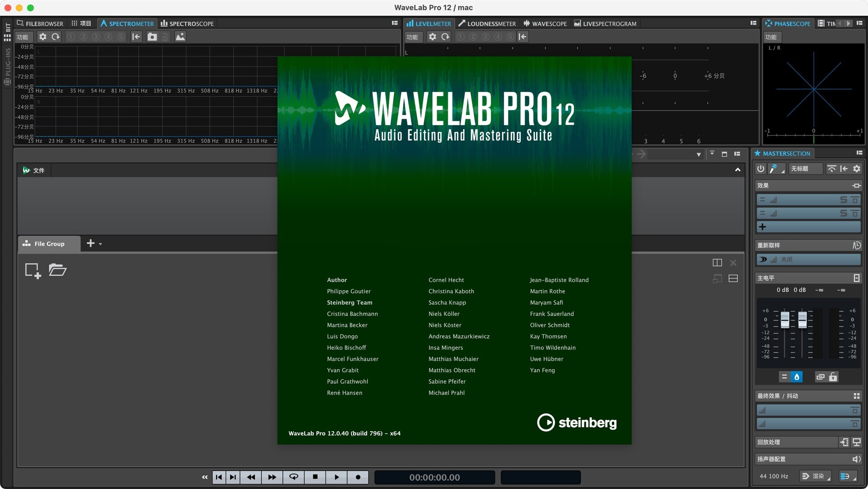
Task: Toggle the link faders chain button
Action: (x=821, y=377)
